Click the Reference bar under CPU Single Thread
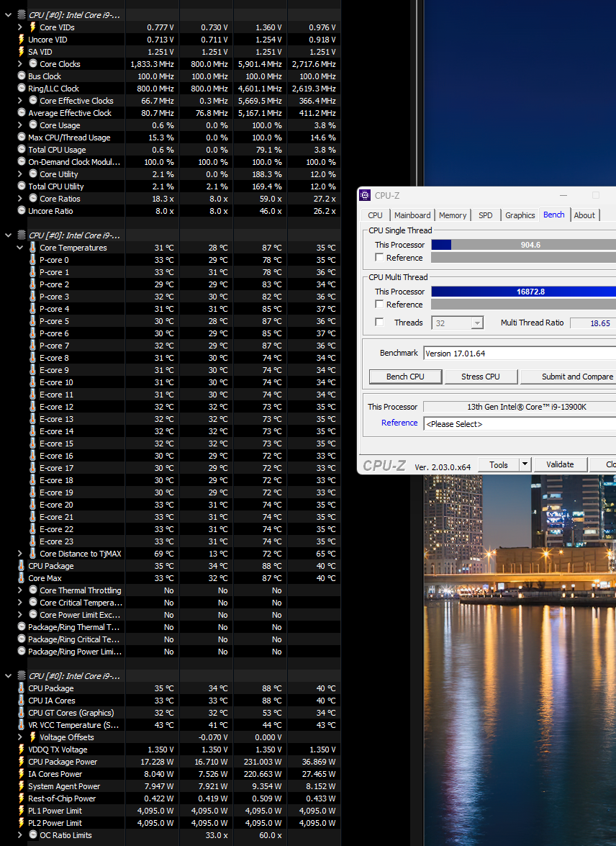 [x=524, y=257]
